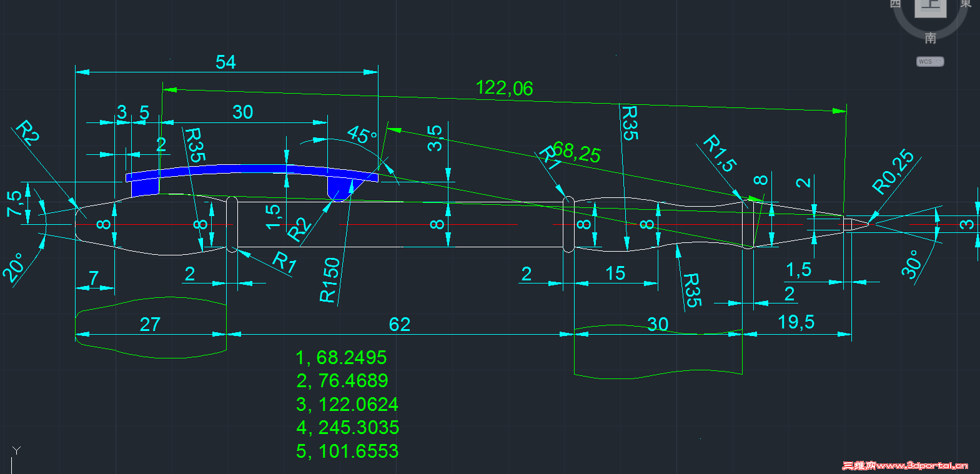Click the 30° angle dimension
The image size is (980, 474).
911,264
